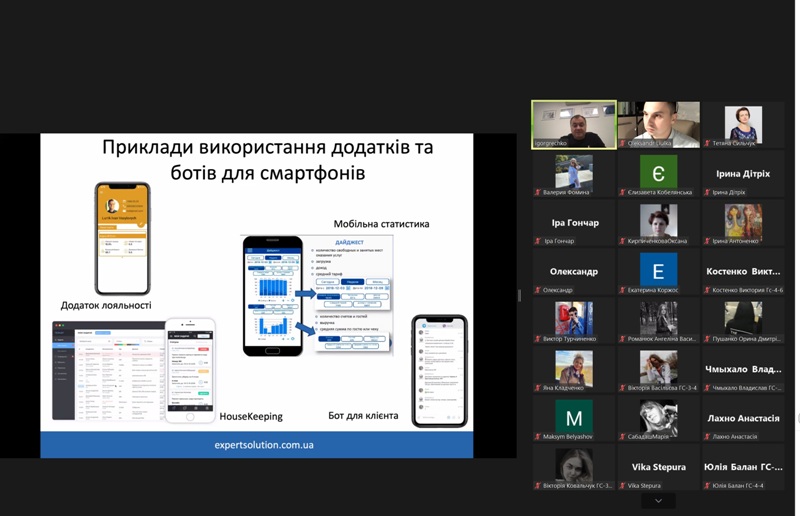The height and width of the screenshot is (516, 800).
Task: Click muted mic icon beside Екатерина Коржос
Action: 622,290
